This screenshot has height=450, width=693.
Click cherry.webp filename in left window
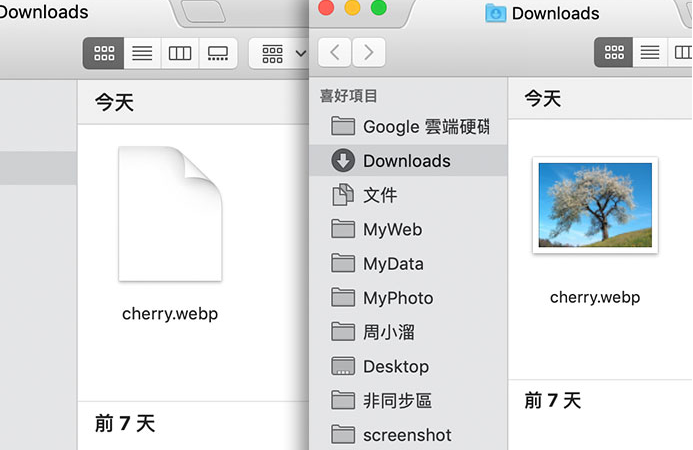coord(170,314)
